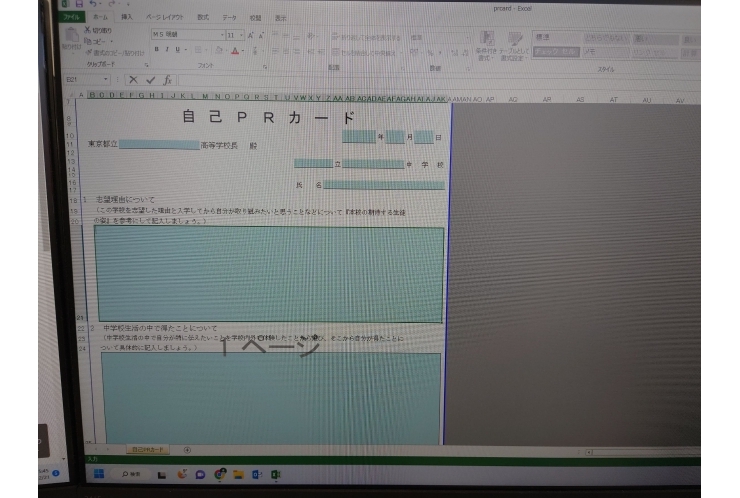Click the Increase Font Size icon
Image resolution: width=740 pixels, height=498 pixels.
point(251,35)
